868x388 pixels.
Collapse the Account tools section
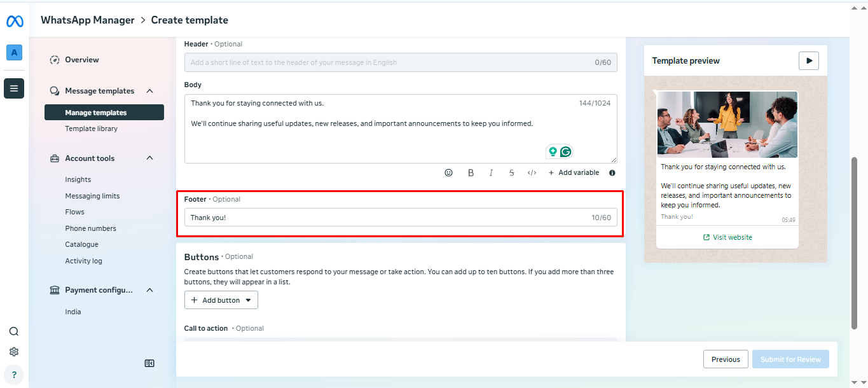[x=150, y=158]
